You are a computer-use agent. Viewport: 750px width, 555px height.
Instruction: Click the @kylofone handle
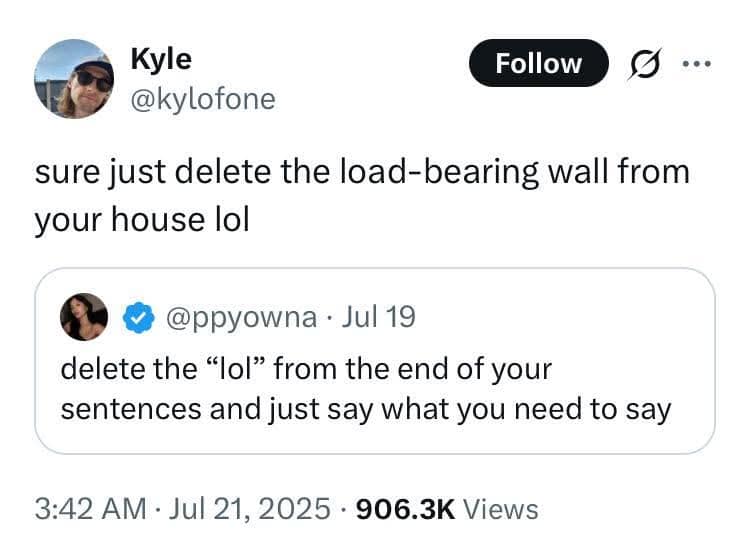coord(202,99)
